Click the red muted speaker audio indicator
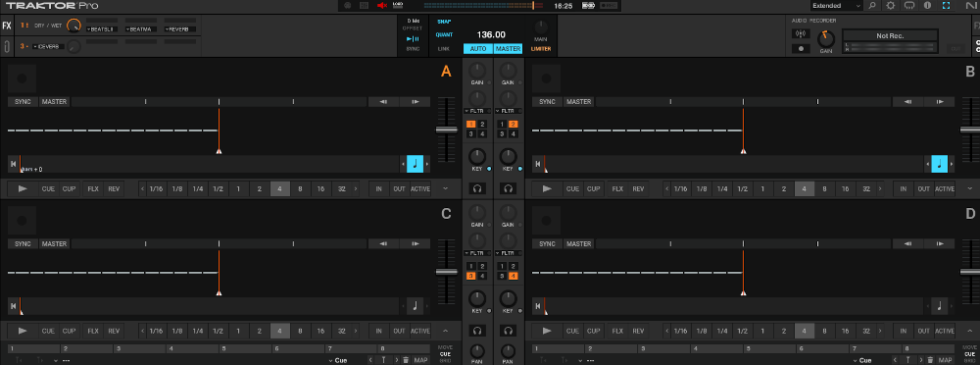Screen dimensions: 980x365 tap(381, 6)
